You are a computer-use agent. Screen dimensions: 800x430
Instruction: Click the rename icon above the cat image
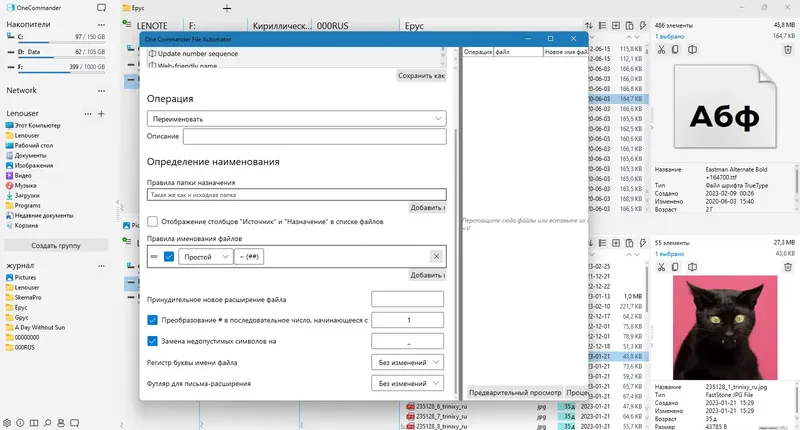(692, 267)
